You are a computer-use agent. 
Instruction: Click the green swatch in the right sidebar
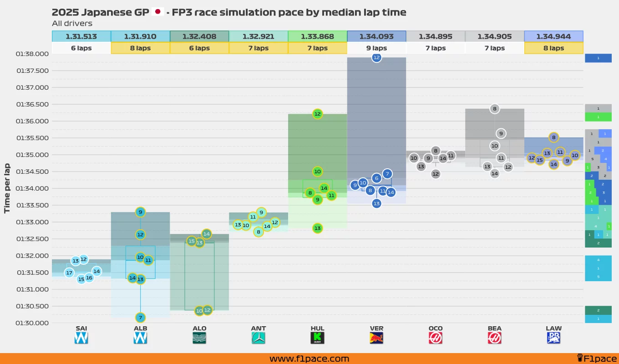point(598,117)
